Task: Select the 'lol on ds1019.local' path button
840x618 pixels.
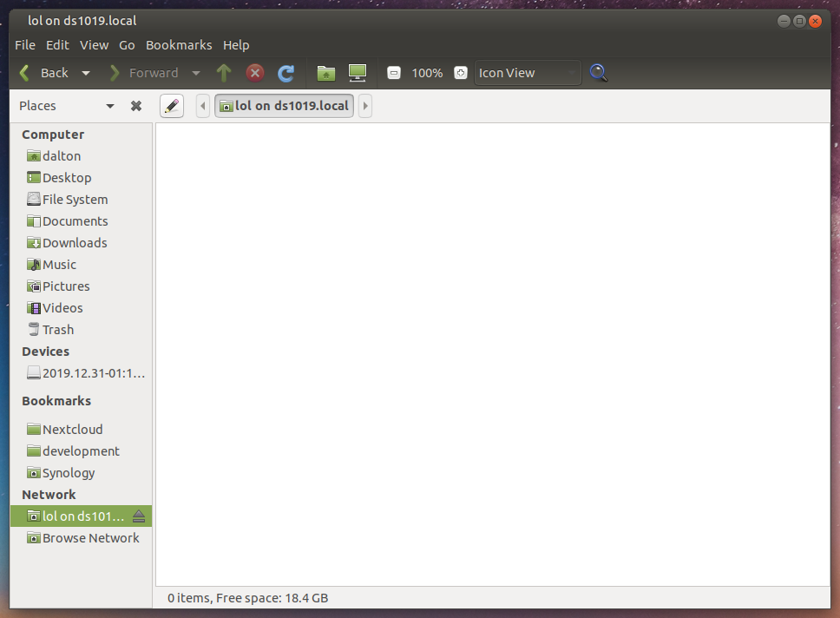Action: pyautogui.click(x=284, y=106)
